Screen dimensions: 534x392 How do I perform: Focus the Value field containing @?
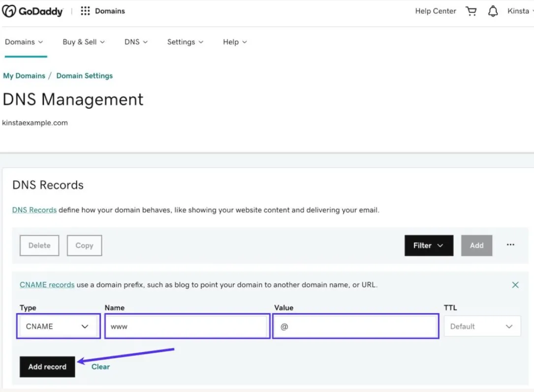tap(355, 326)
